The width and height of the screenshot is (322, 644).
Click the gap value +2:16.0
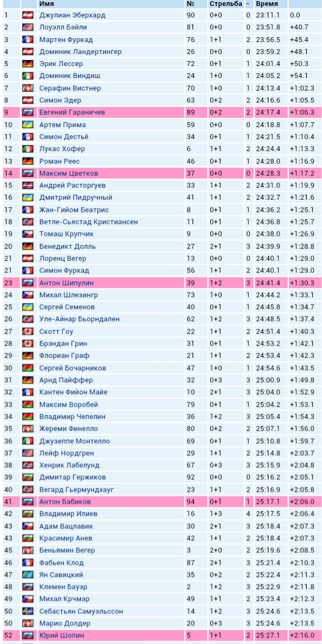(302, 636)
